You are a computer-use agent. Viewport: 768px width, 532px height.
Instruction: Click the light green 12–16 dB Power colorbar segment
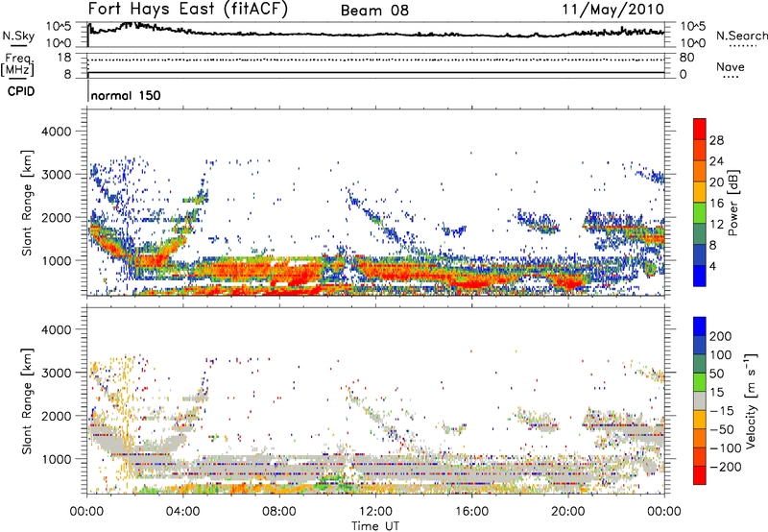700,213
